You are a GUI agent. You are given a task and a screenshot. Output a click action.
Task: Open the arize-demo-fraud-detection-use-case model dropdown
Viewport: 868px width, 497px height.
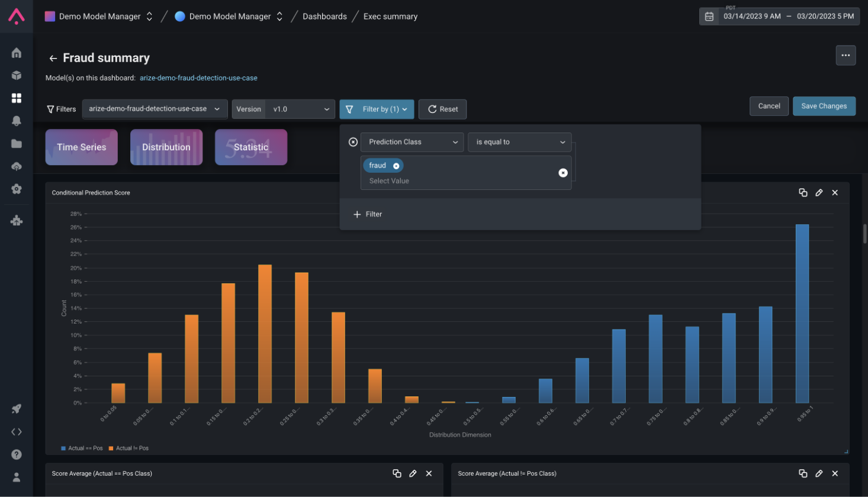155,109
